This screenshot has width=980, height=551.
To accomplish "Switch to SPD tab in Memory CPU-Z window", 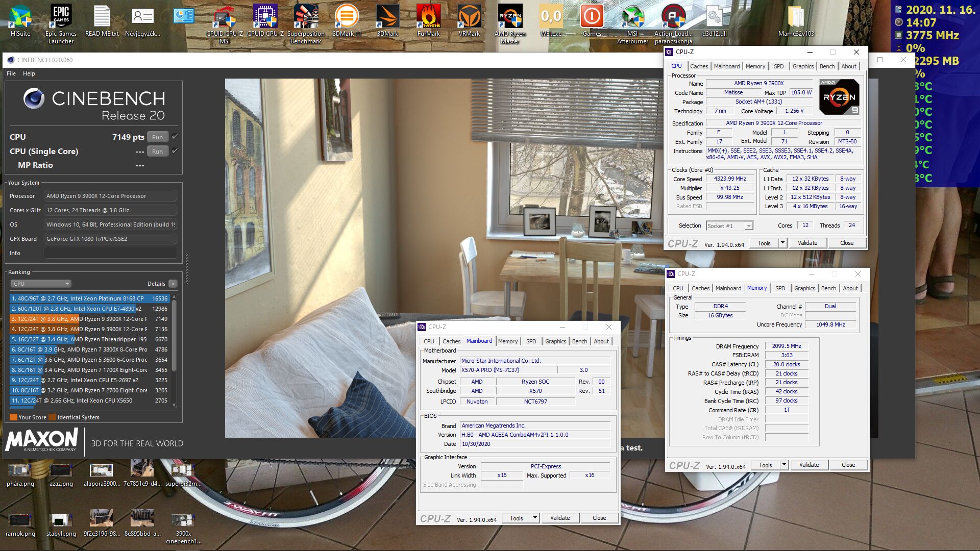I will (780, 288).
